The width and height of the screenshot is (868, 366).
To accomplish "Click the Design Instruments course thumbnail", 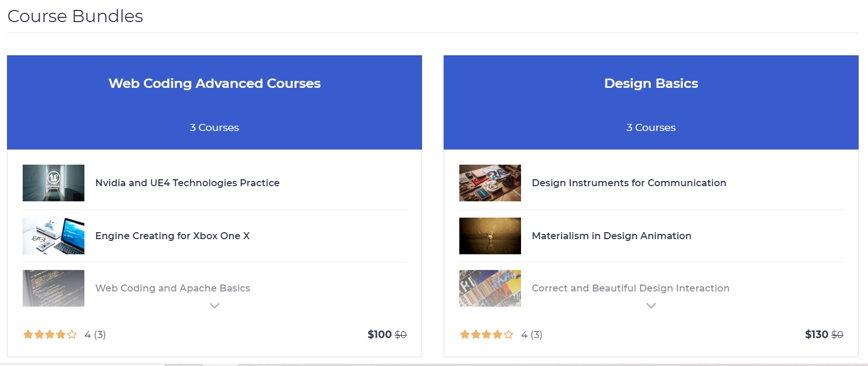I will (490, 183).
